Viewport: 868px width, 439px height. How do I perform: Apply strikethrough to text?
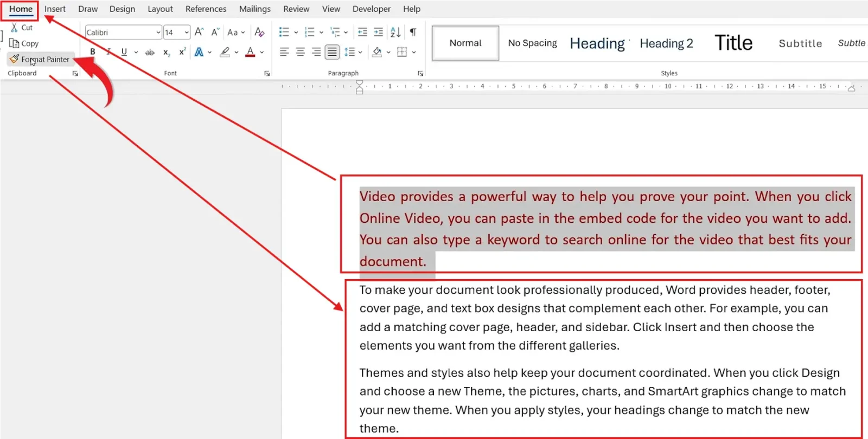(150, 52)
